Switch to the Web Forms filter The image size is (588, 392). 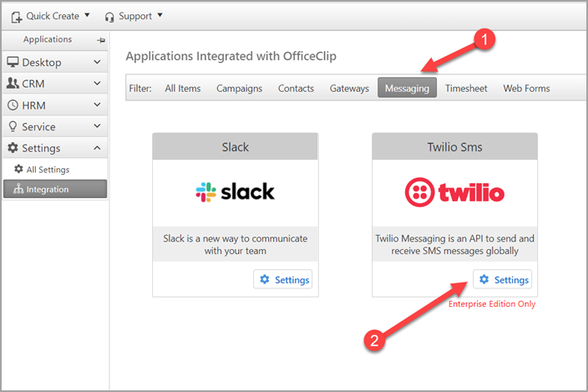click(526, 89)
